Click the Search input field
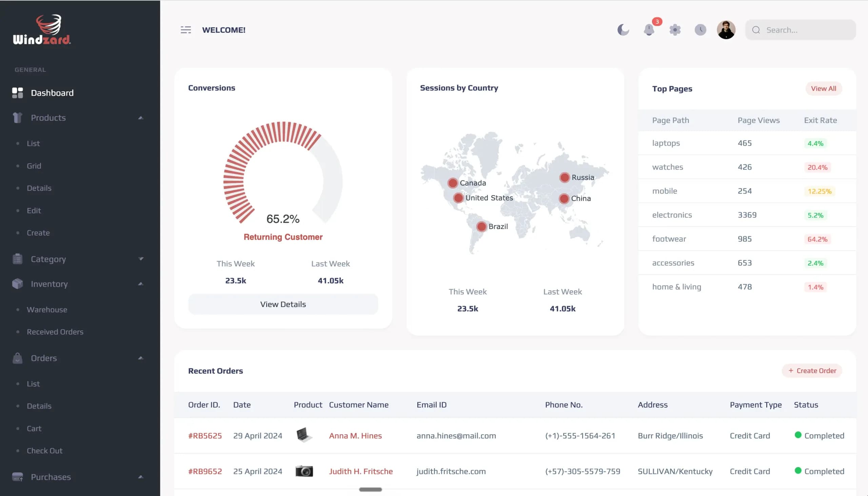Screen dimensions: 868x496 pos(801,30)
